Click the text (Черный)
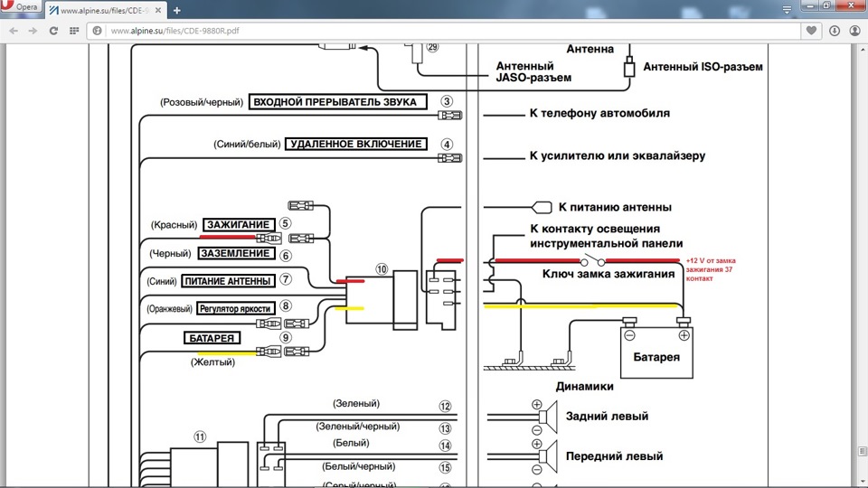Viewport: 868px width, 488px height. click(x=171, y=253)
